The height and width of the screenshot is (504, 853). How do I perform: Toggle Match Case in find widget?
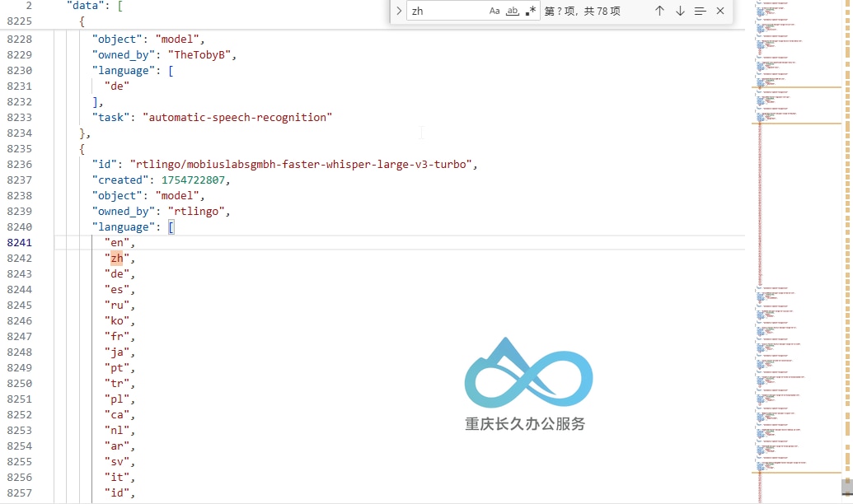pyautogui.click(x=494, y=11)
